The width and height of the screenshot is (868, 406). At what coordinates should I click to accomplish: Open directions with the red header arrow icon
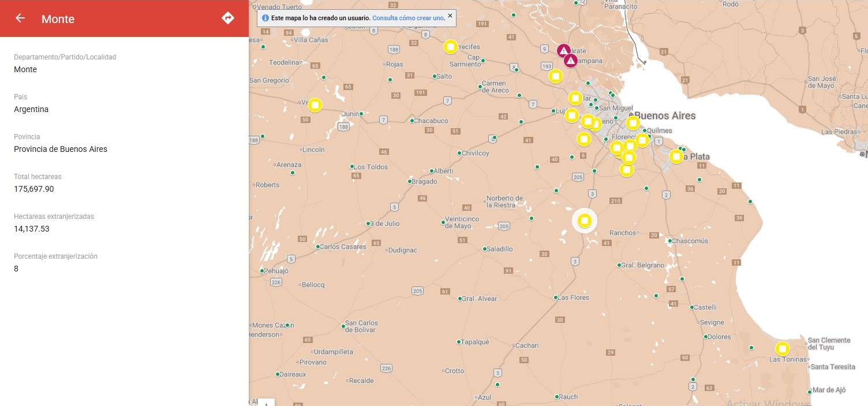coord(228,18)
